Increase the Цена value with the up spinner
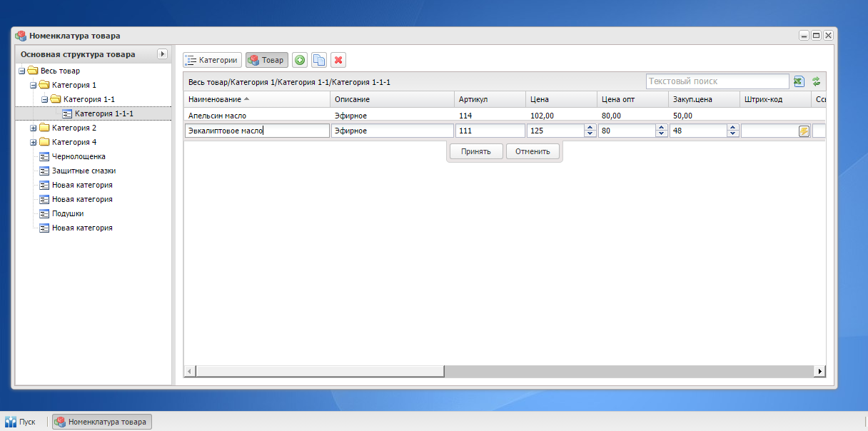This screenshot has width=868, height=431. 590,128
